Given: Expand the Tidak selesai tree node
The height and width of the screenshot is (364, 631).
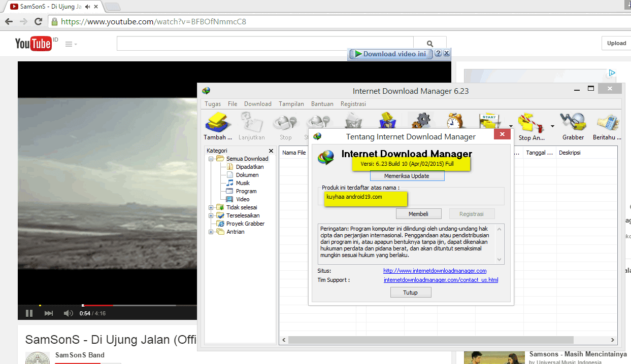Looking at the screenshot, I should point(211,207).
